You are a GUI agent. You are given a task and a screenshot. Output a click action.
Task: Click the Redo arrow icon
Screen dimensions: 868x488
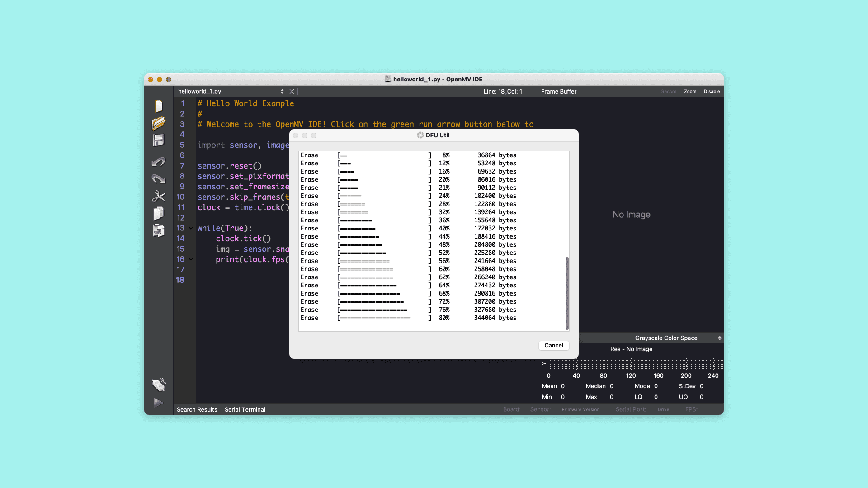158,179
